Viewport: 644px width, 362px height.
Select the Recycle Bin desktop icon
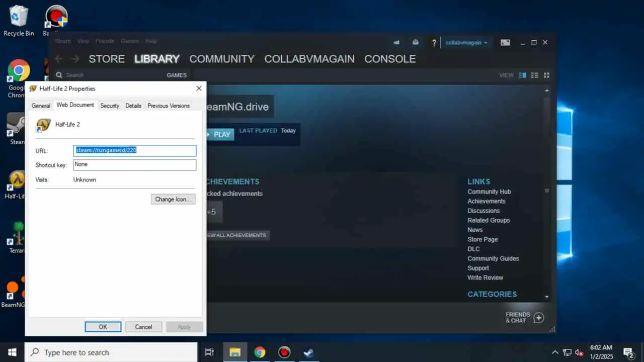pos(19,21)
